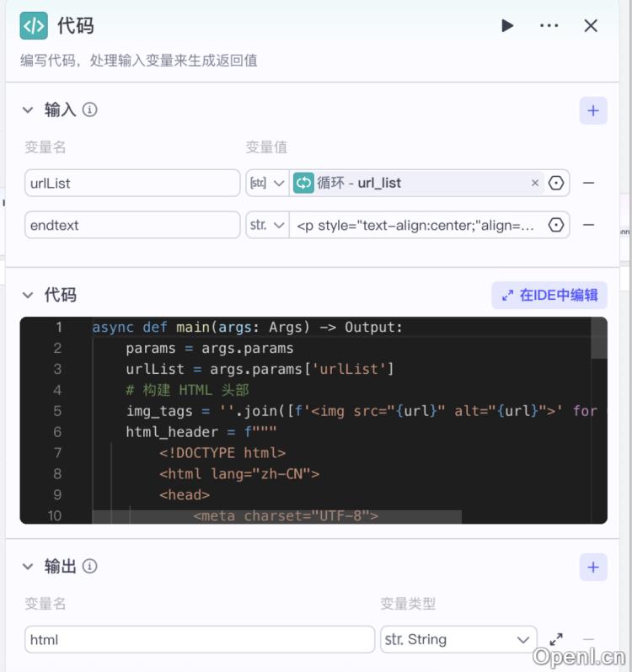Viewport: 632px width, 672px height.
Task: Click the urlList assignment code line
Action: point(260,370)
